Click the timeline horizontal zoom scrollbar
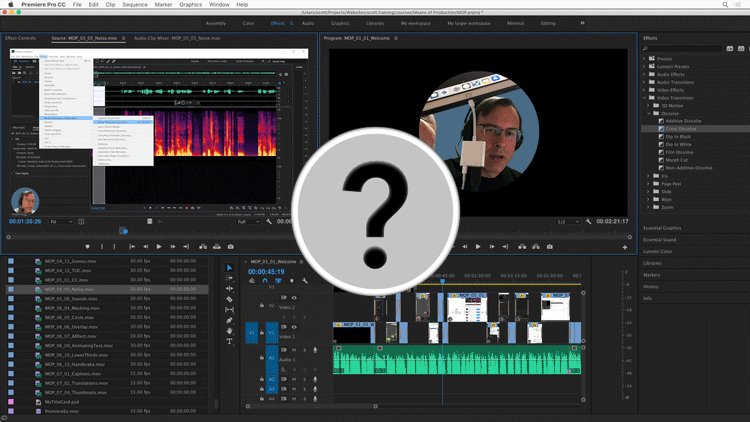 coord(311,406)
